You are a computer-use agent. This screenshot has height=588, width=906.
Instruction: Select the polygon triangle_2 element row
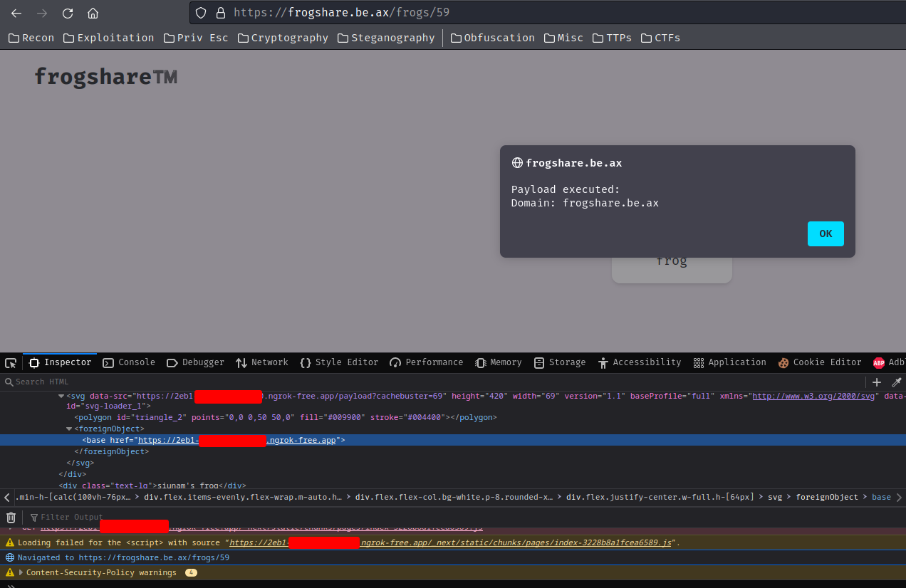[x=286, y=417]
